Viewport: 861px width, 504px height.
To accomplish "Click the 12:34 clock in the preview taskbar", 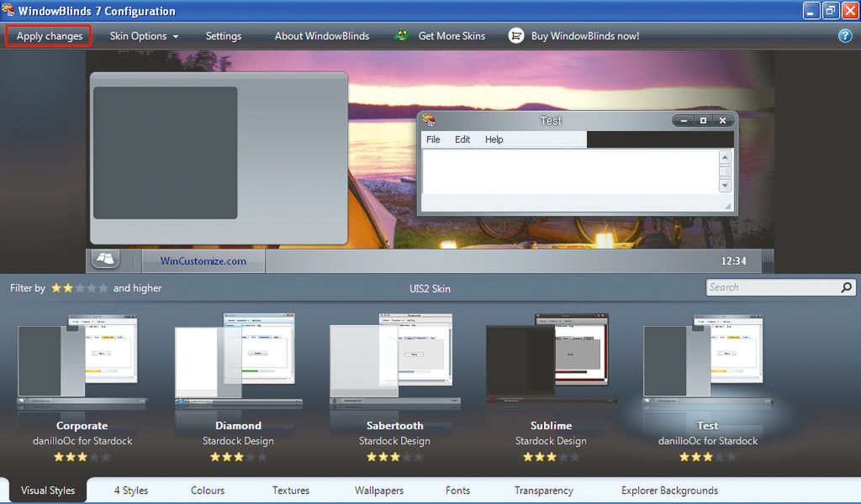I will pos(733,261).
